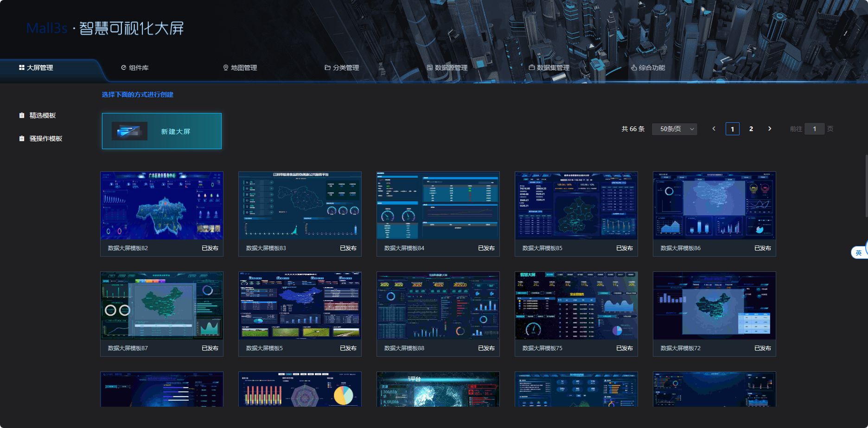
Task: Open thumbnail of 数据大屏模板88
Action: coord(438,306)
